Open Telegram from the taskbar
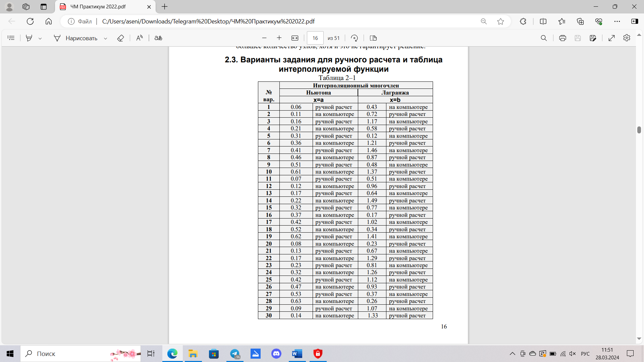Image resolution: width=644 pixels, height=362 pixels. (x=235, y=354)
